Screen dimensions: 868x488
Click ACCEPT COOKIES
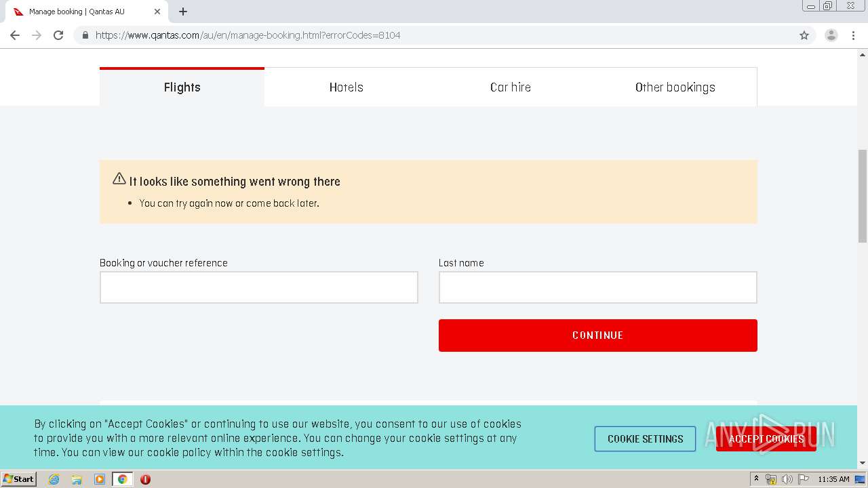[766, 439]
